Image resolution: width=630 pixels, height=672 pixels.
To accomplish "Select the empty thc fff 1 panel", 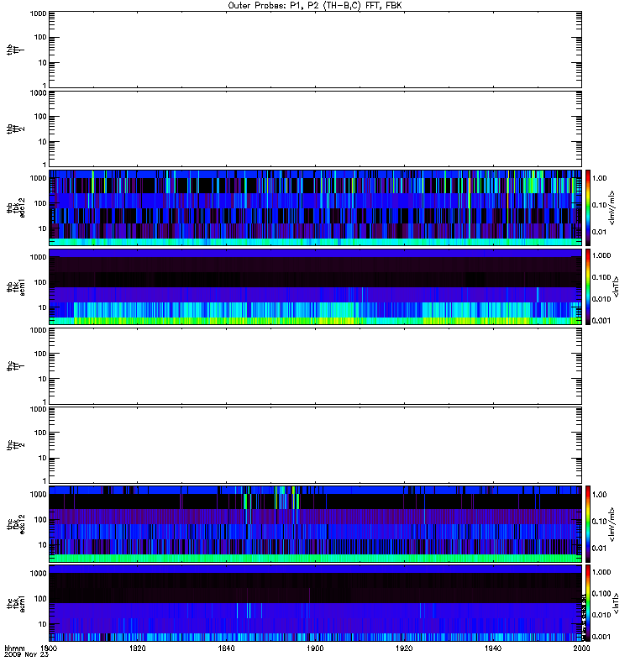I will pyautogui.click(x=315, y=366).
